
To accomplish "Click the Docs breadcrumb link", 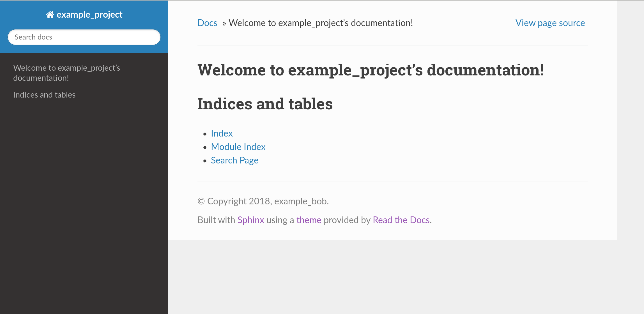I will [207, 23].
